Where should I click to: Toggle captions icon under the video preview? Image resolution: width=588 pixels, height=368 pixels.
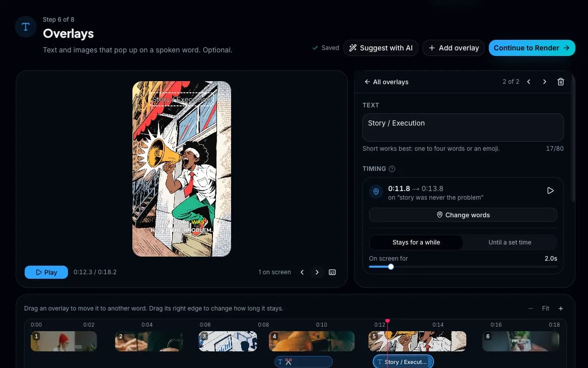pyautogui.click(x=332, y=272)
